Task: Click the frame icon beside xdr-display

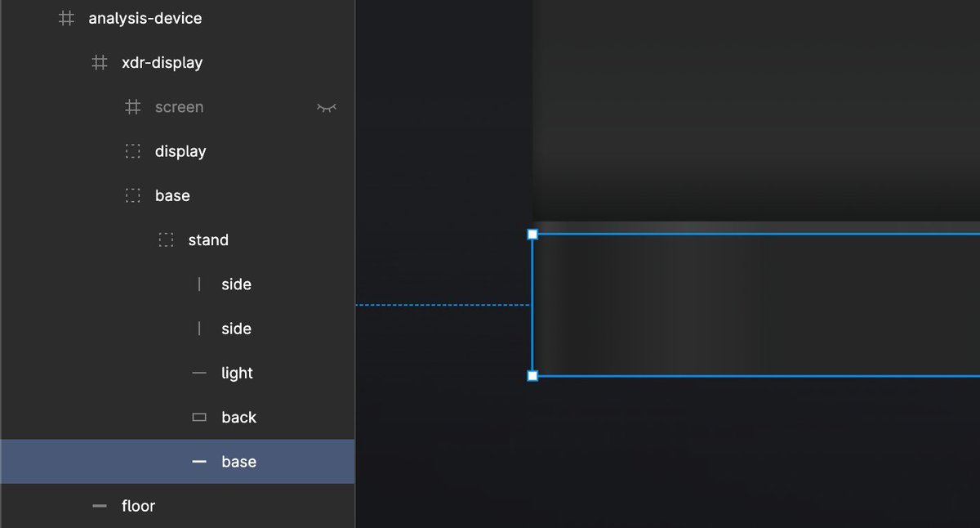Action: [100, 62]
